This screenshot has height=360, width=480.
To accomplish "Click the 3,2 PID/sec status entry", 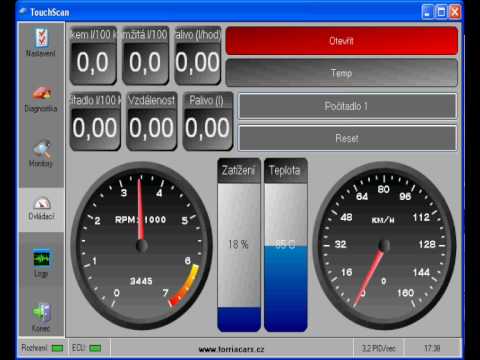I will point(378,348).
